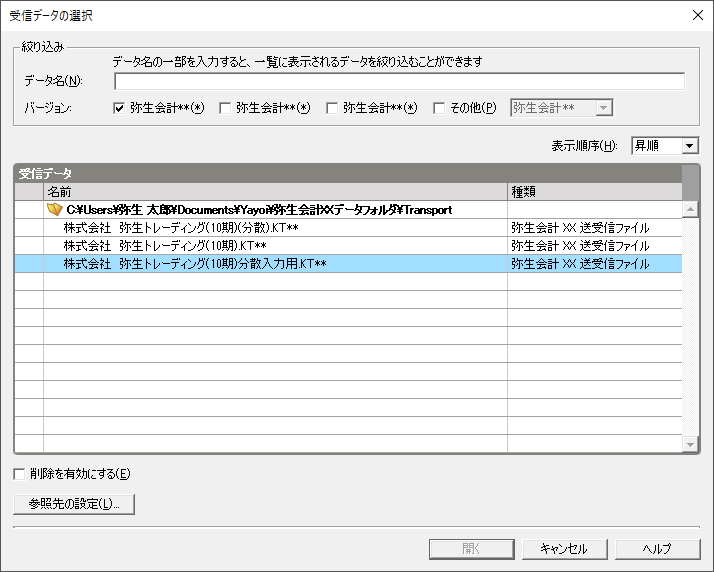Screen dimensions: 714x572
Task: Click the folder icon next to the Transport path
Action: coord(54,209)
